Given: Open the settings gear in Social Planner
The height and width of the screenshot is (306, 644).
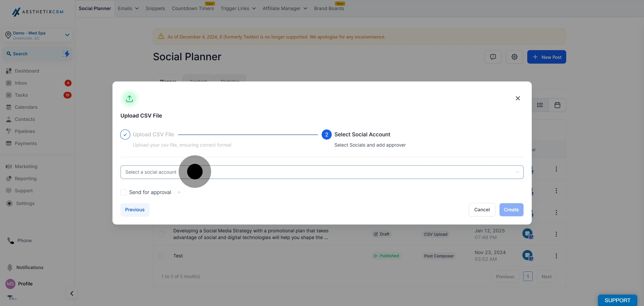Looking at the screenshot, I should click(x=514, y=57).
